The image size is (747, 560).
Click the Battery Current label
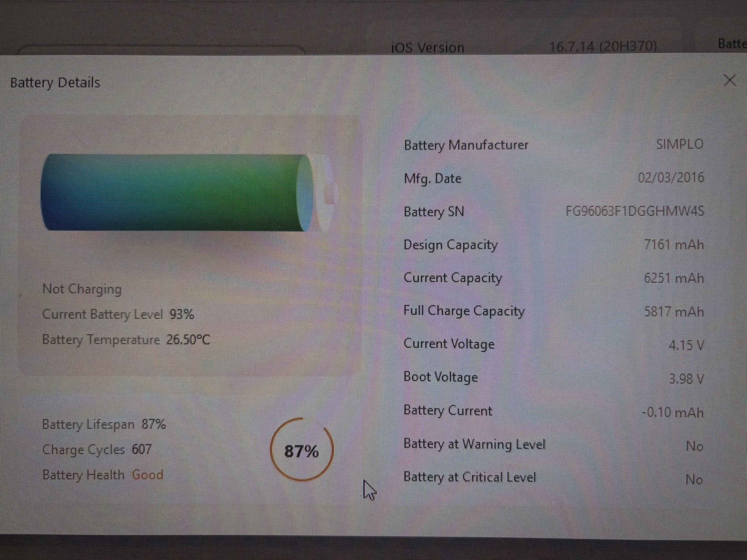[x=448, y=410]
